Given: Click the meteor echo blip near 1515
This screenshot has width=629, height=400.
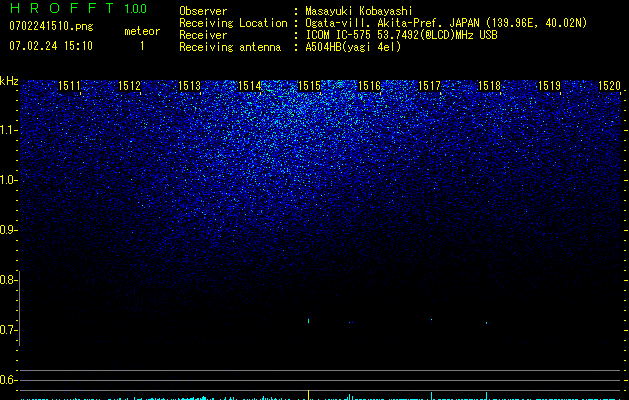Looking at the screenshot, I should 308,320.
